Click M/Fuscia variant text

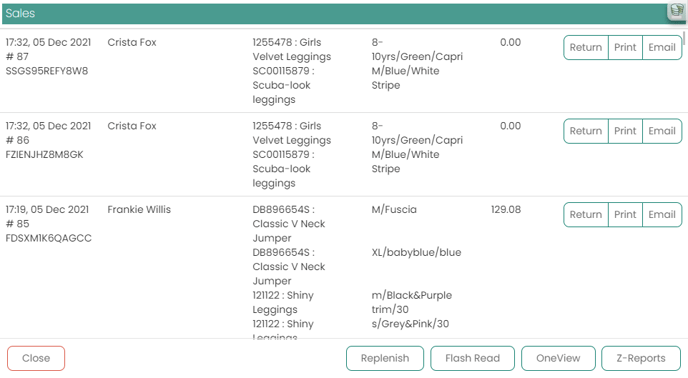(394, 209)
